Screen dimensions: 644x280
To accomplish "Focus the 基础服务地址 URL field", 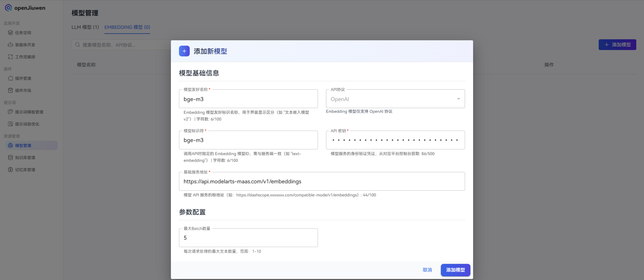I will tap(321, 181).
